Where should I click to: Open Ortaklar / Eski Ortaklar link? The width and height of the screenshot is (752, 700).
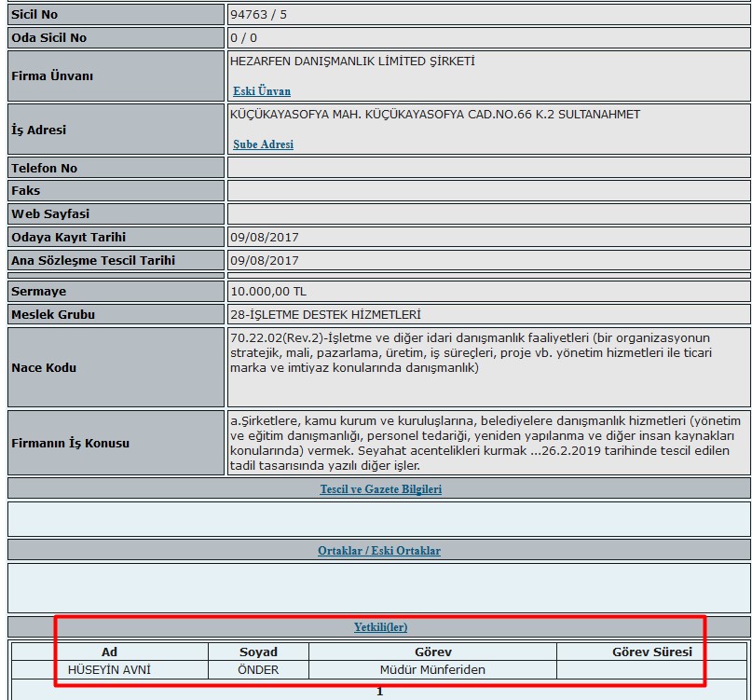pyautogui.click(x=379, y=550)
